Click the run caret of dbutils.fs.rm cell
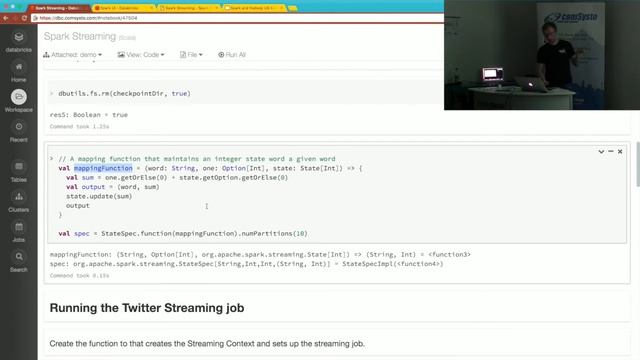640x360 pixels. (52, 93)
